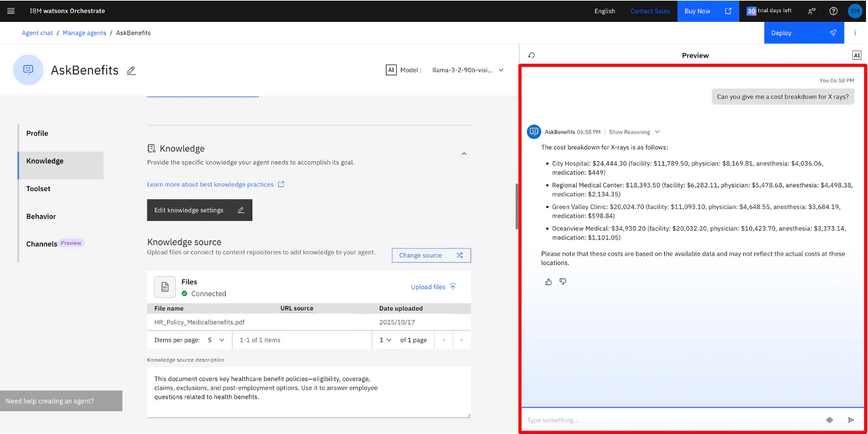
Task: Click the voice input microphone icon
Action: pos(830,420)
